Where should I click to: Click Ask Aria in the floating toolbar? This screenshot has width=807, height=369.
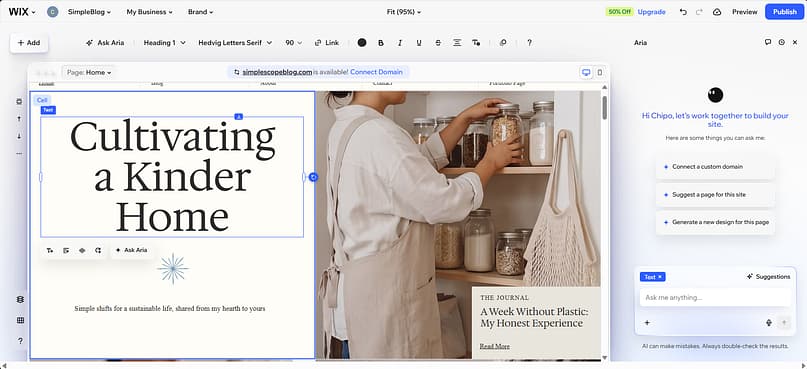point(132,250)
